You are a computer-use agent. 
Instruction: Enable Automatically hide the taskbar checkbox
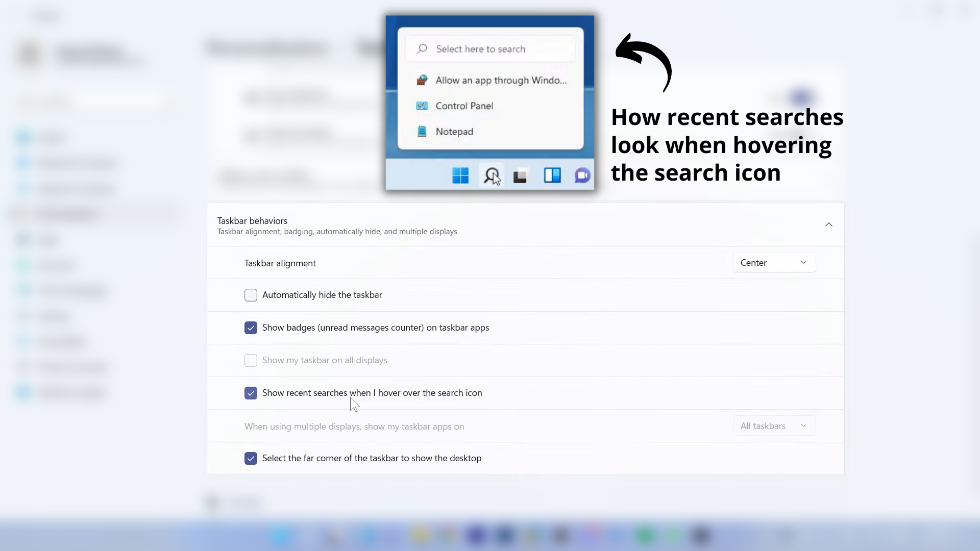click(251, 295)
